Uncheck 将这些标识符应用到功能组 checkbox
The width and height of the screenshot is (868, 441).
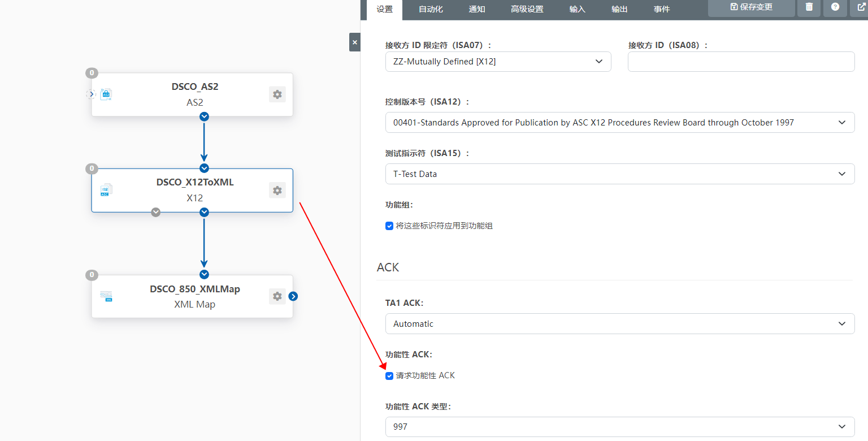389,226
